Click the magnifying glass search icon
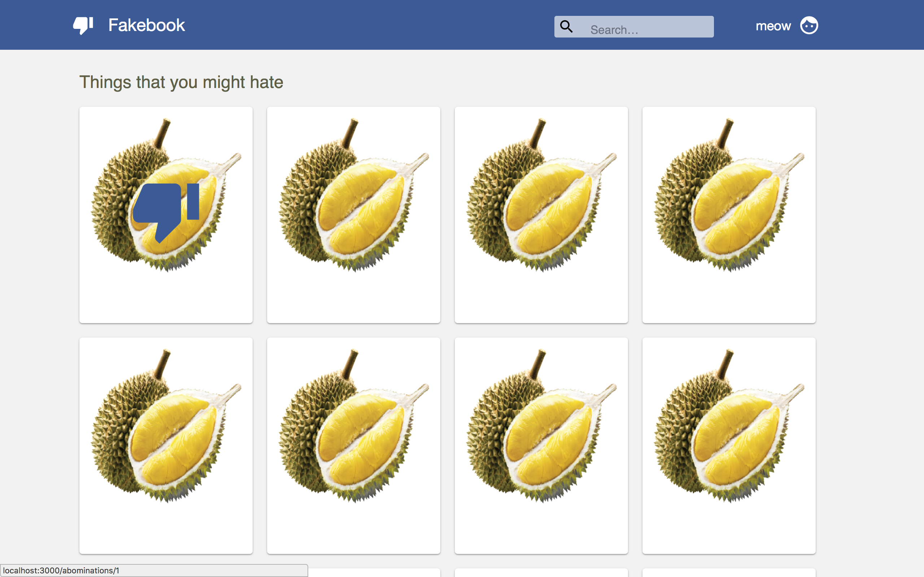 pyautogui.click(x=566, y=26)
